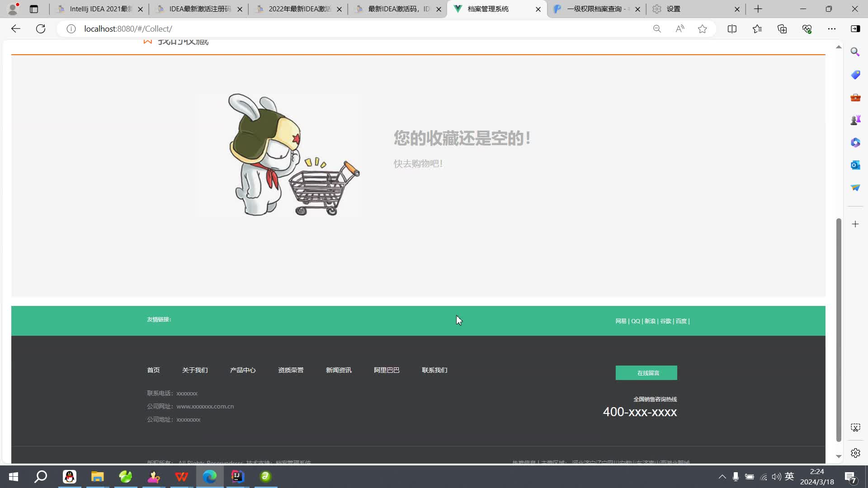
Task: Refresh the current page
Action: 41,28
